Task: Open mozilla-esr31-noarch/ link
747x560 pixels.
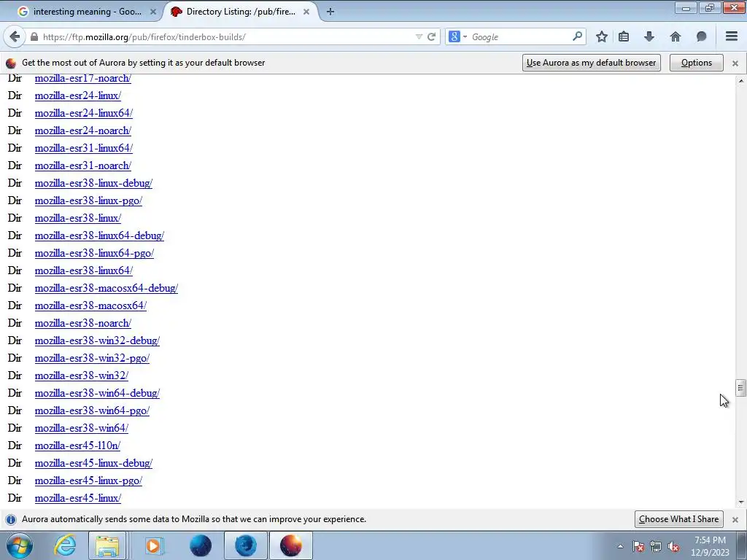Action: pos(83,166)
